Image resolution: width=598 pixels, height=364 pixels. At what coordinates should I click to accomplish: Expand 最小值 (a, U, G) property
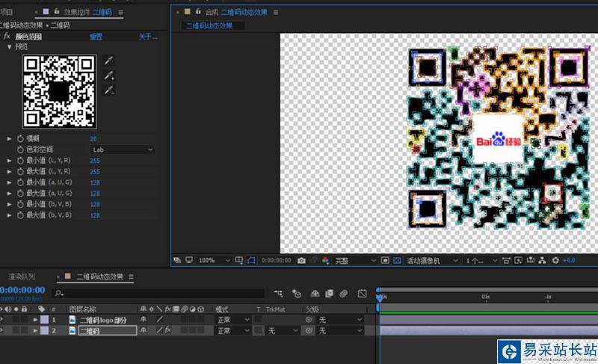pos(9,182)
